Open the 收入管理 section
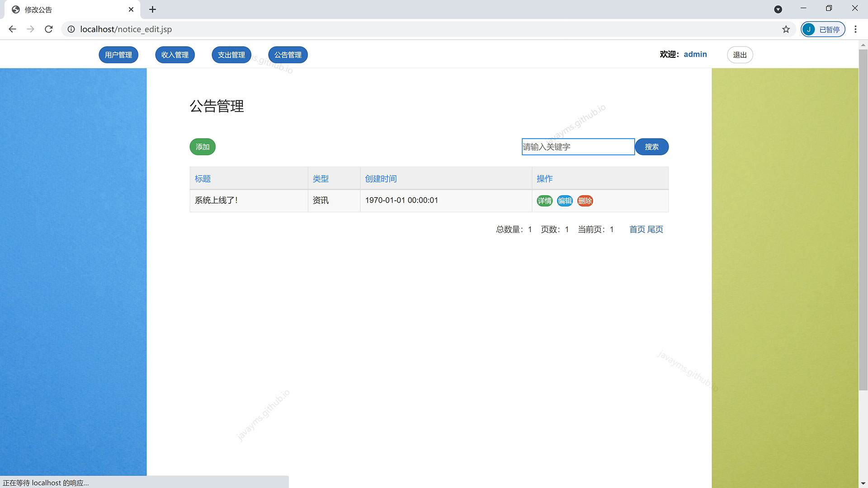This screenshot has width=868, height=488. (x=175, y=55)
